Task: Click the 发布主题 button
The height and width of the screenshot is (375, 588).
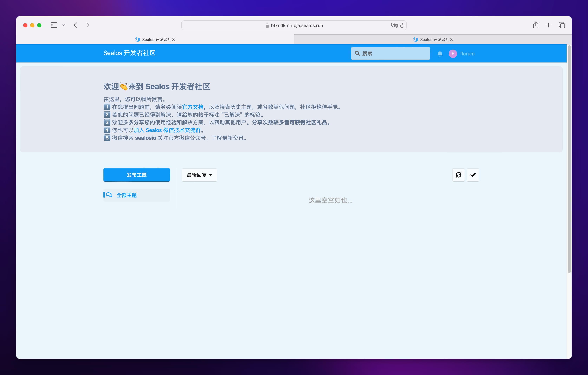Action: [137, 175]
